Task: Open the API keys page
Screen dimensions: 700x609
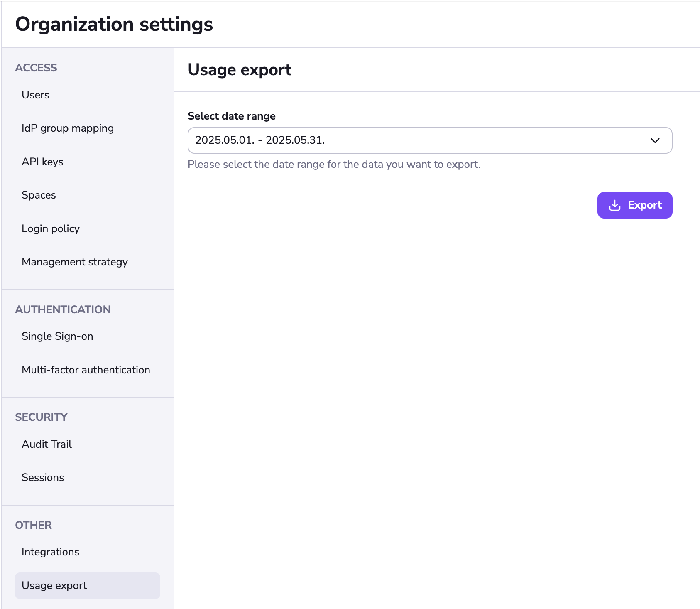Action: tap(42, 162)
